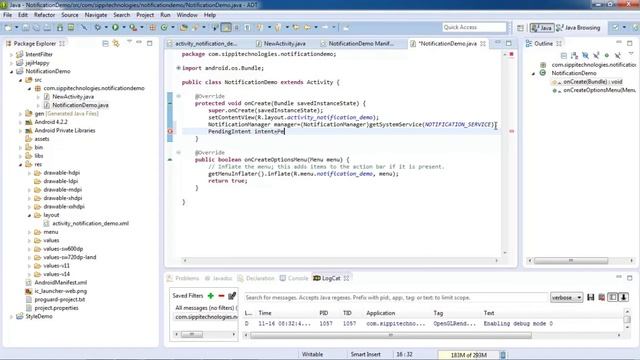Minimize the Package Explorer view
This screenshot has width=640, height=360.
[x=139, y=43]
